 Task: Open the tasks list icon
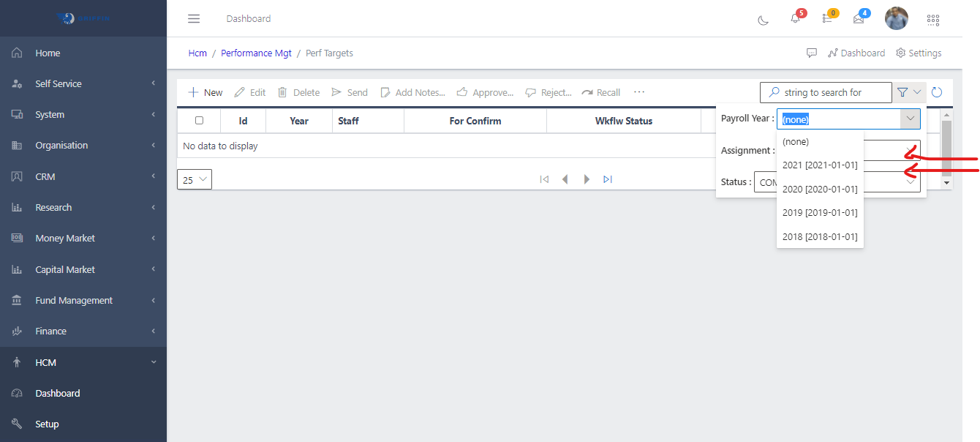click(x=827, y=19)
